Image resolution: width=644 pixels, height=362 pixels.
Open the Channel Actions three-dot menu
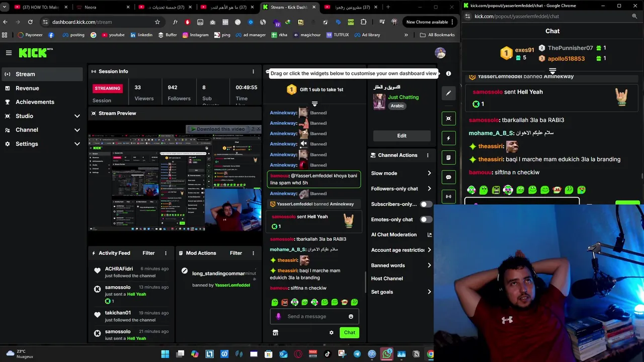(428, 155)
